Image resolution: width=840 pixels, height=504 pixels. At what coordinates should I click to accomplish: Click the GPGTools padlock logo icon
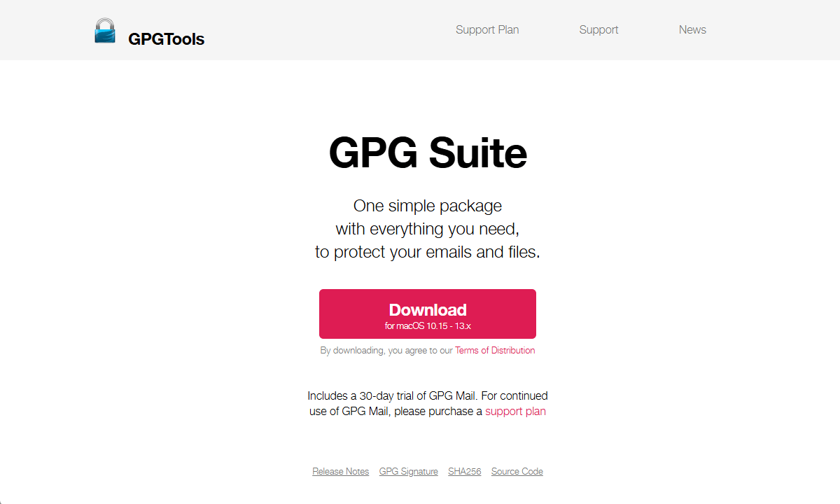104,30
